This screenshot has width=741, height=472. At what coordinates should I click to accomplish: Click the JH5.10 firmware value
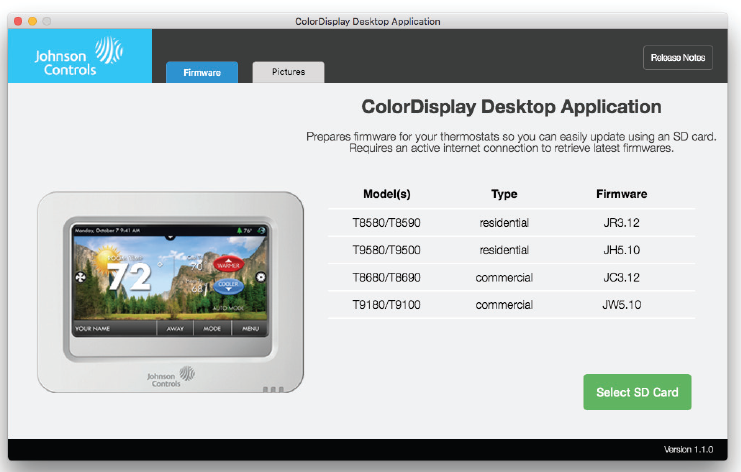[x=621, y=250]
